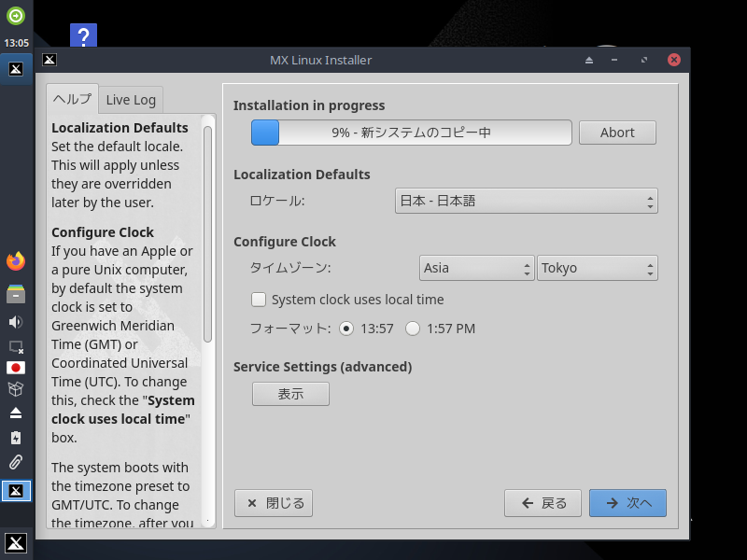Click the 閉じる button
This screenshot has height=560, width=747.
pyautogui.click(x=274, y=503)
